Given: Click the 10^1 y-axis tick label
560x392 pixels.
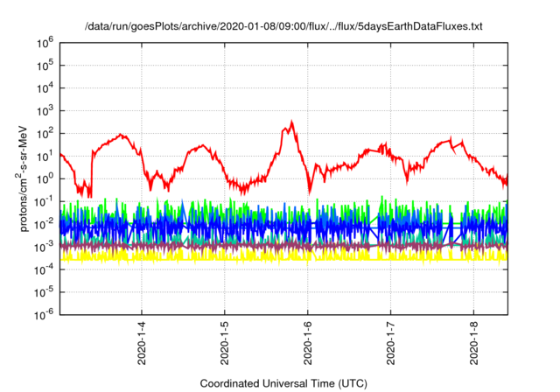Looking at the screenshot, I should pyautogui.click(x=45, y=156).
